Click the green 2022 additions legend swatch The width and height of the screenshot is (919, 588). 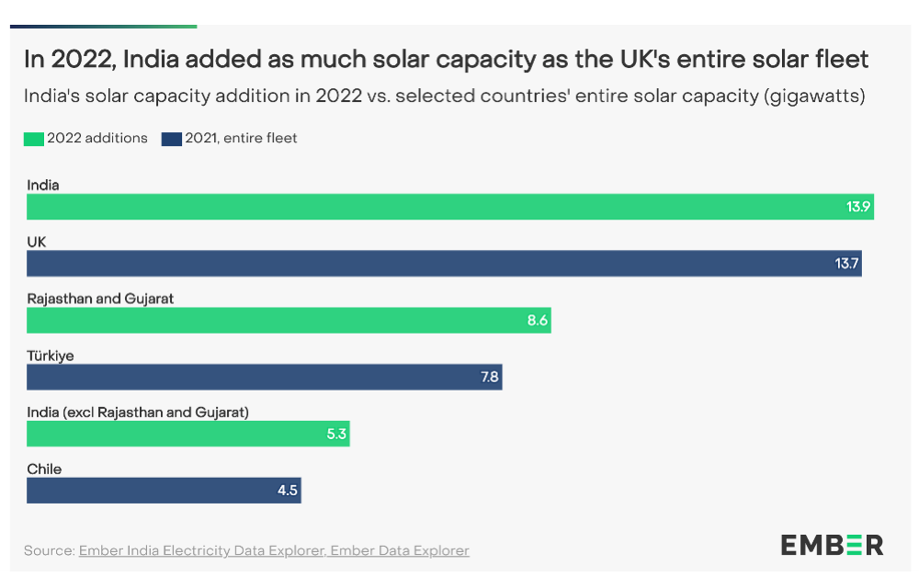pyautogui.click(x=33, y=139)
